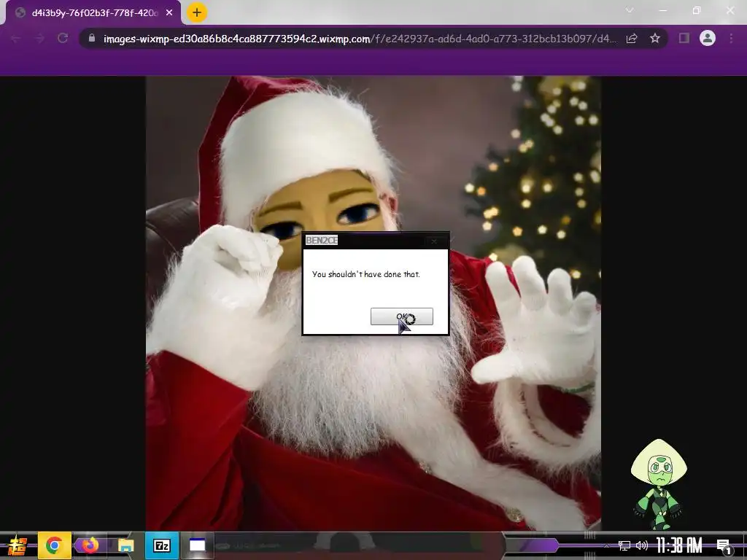747x560 pixels.
Task: Open Chrome three-dot menu
Action: [x=731, y=38]
